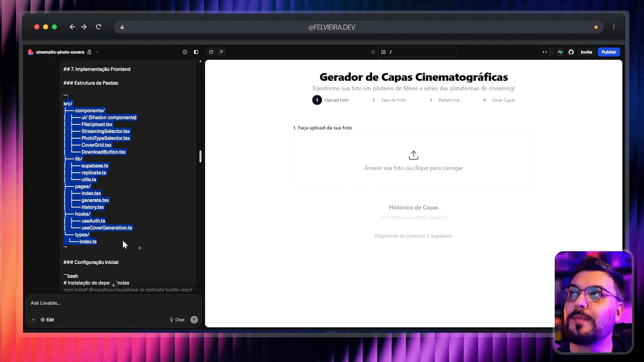Click the scroll-to-bottom down arrow in chat
The width and height of the screenshot is (644, 362).
click(x=114, y=285)
